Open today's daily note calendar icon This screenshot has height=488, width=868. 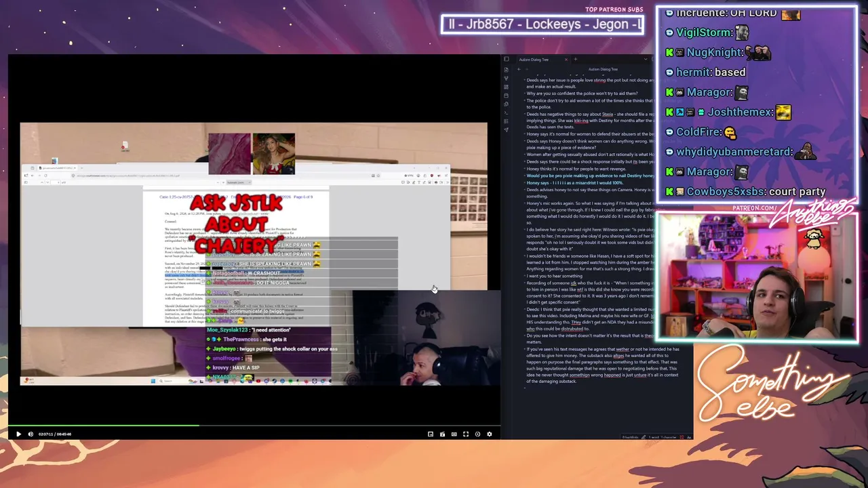(506, 96)
